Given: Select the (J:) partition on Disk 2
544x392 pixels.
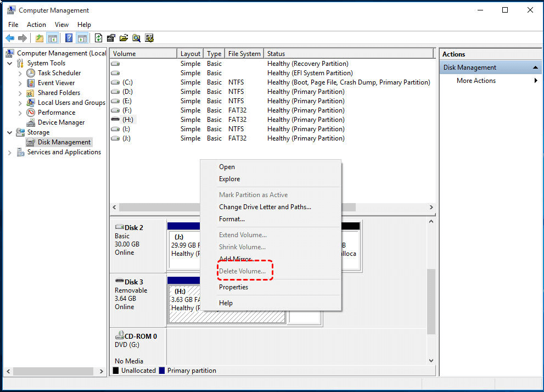Looking at the screenshot, I should coord(184,249).
